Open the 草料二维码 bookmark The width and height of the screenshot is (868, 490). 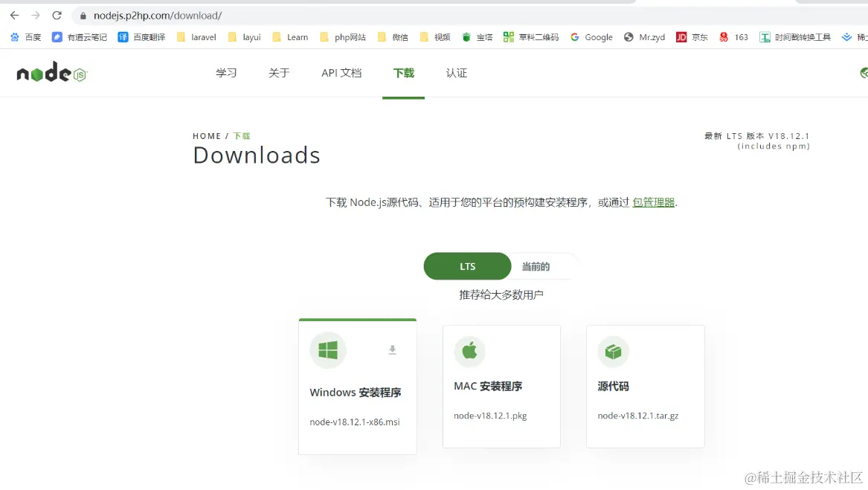click(x=531, y=37)
